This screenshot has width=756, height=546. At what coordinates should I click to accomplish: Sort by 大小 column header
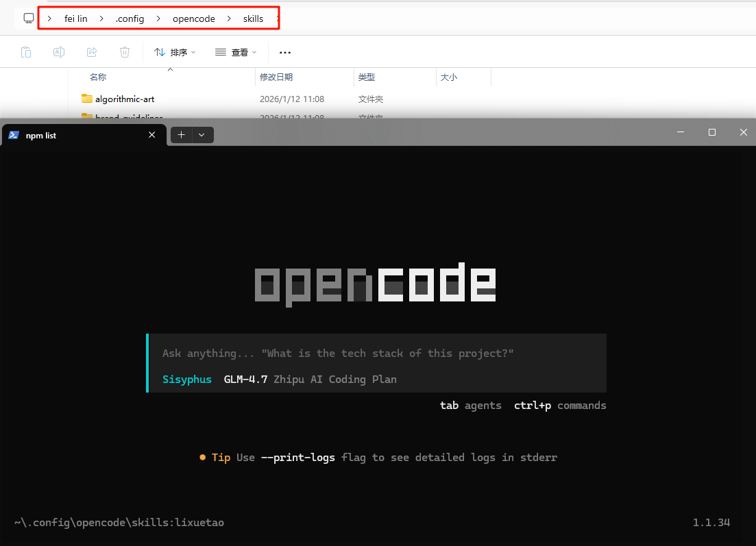pyautogui.click(x=449, y=77)
